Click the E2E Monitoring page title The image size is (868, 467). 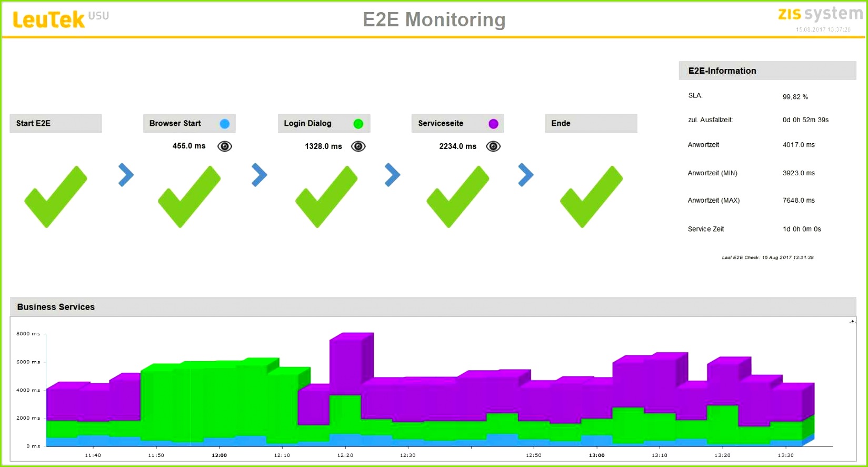click(434, 19)
